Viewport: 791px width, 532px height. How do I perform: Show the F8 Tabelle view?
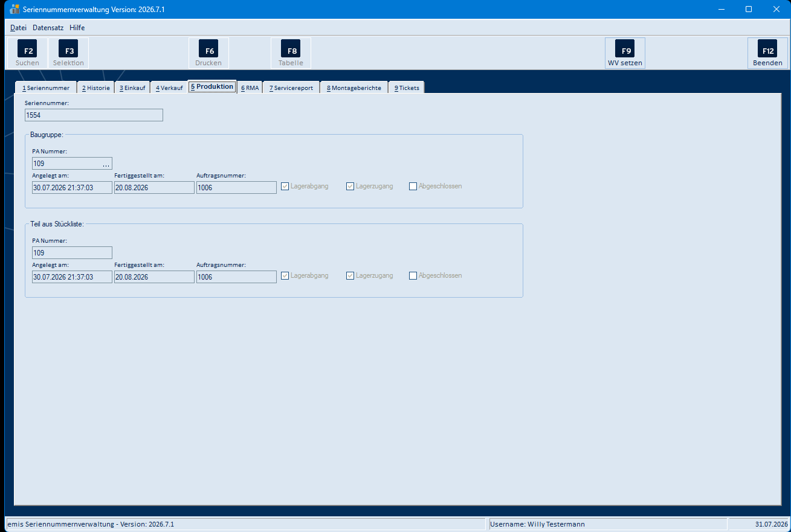point(291,53)
